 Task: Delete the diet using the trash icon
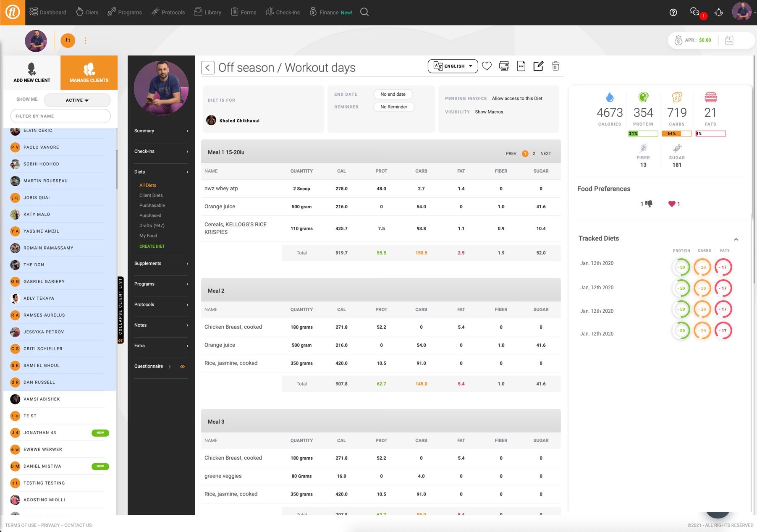[555, 66]
